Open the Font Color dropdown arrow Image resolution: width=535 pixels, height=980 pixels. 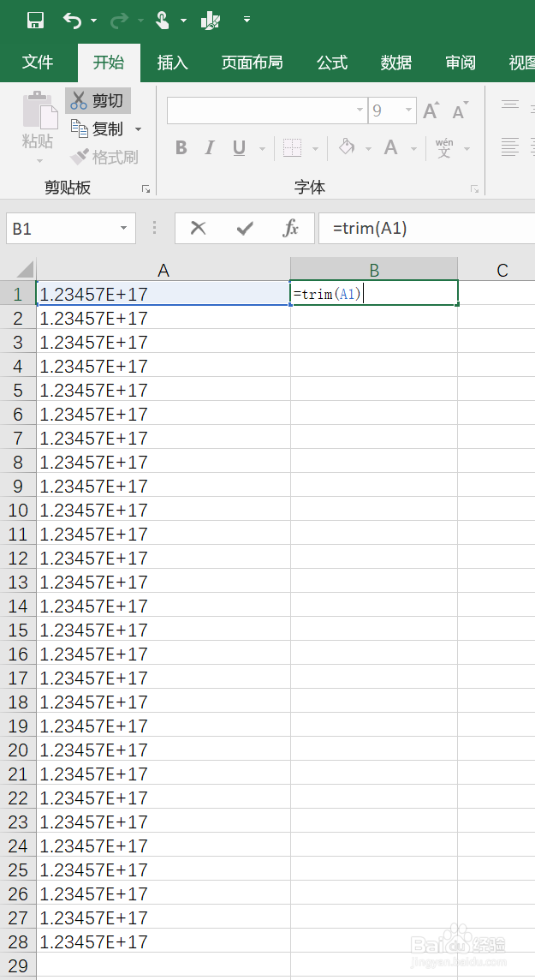coord(413,149)
